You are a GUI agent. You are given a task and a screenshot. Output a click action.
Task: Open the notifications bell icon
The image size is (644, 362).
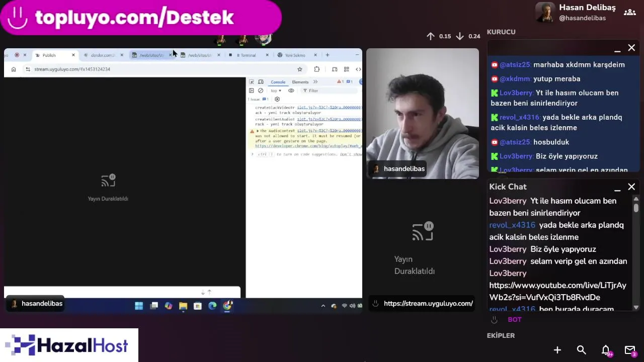pyautogui.click(x=606, y=350)
